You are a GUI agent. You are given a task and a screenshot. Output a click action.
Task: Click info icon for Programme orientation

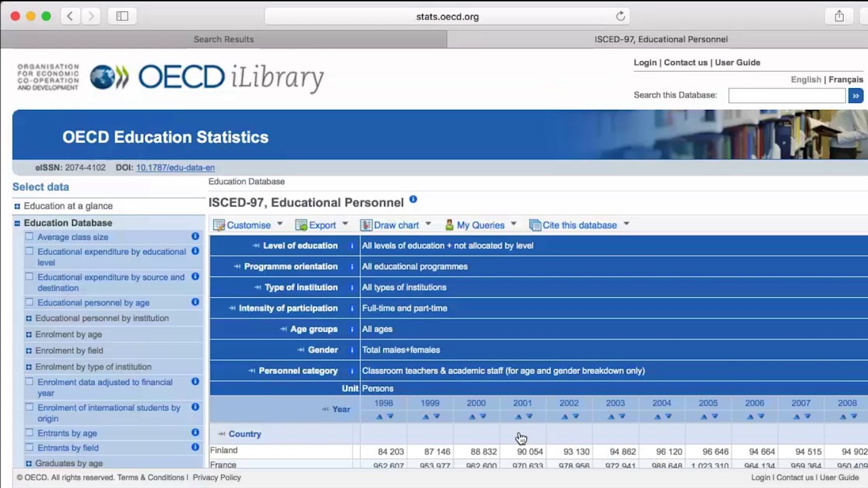(352, 267)
